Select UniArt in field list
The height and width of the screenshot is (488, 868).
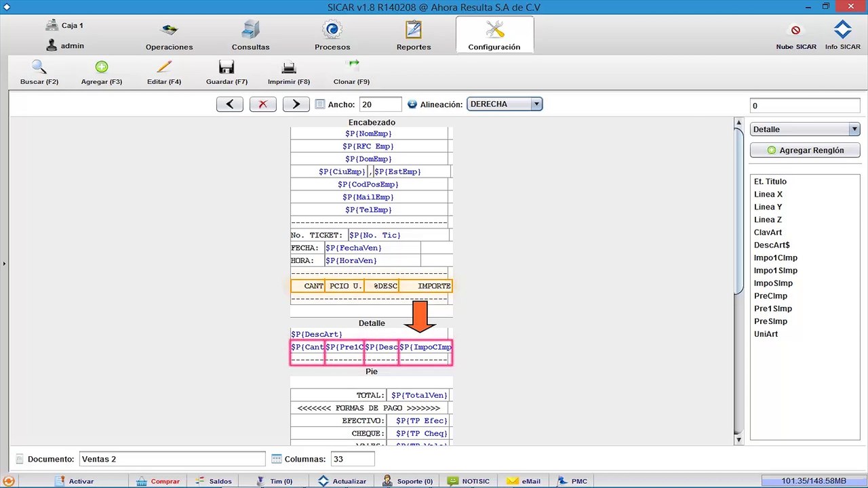[766, 334]
